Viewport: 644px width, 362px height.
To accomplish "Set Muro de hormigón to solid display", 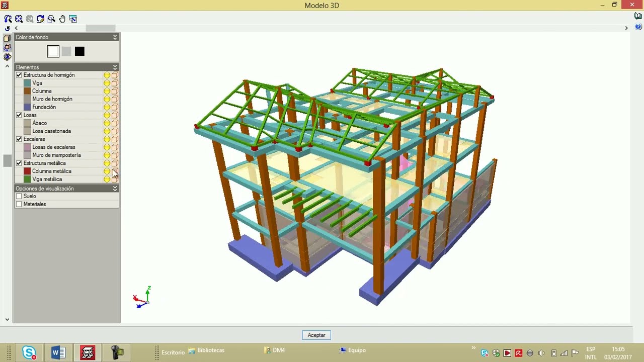I will point(107,100).
